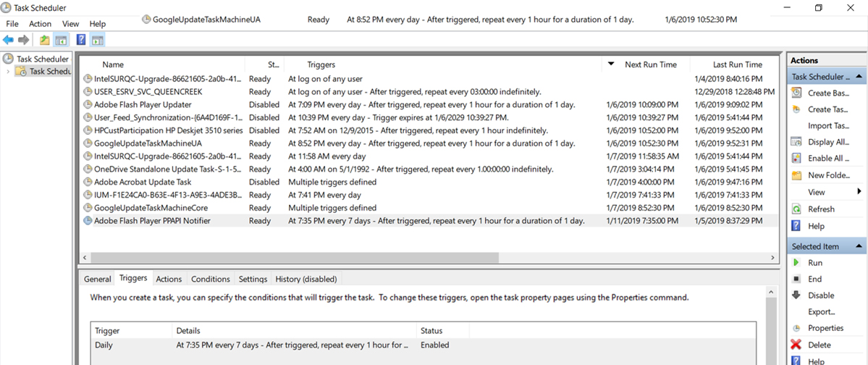Switch to the History (disabled) tab
The width and height of the screenshot is (868, 365).
click(306, 279)
